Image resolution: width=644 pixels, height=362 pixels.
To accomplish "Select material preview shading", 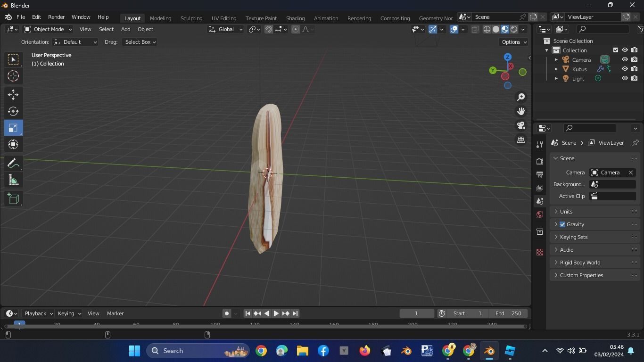I will coord(505,29).
